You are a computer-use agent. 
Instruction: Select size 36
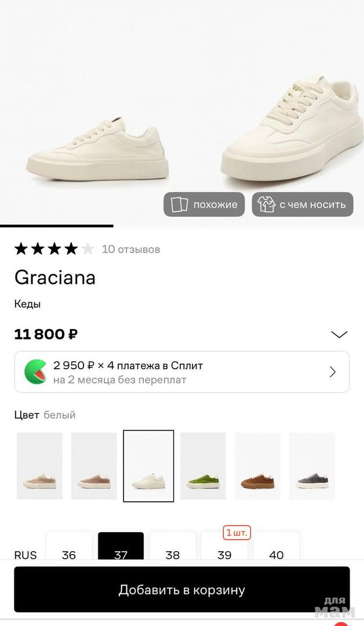coord(69,554)
